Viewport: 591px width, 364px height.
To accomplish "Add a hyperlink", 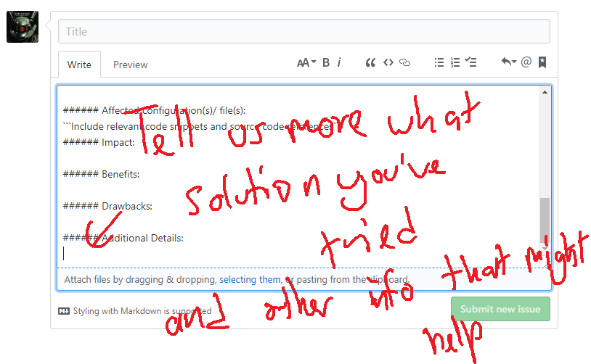I will pyautogui.click(x=405, y=62).
